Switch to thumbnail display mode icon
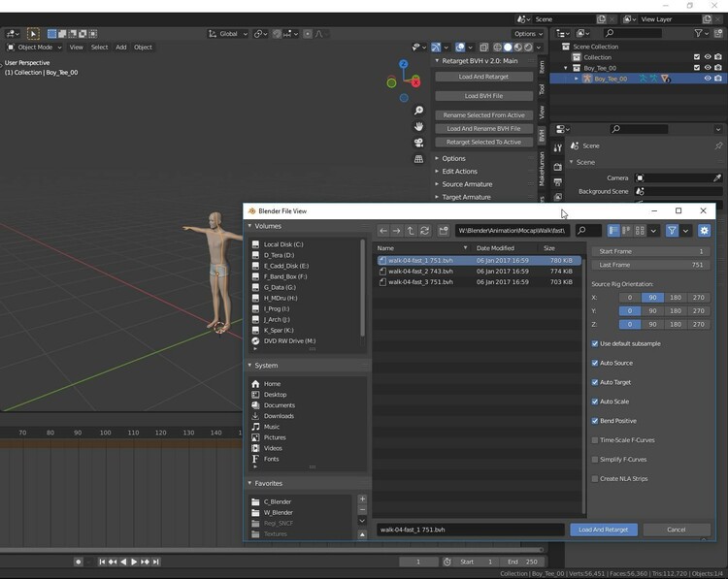 pyautogui.click(x=640, y=231)
